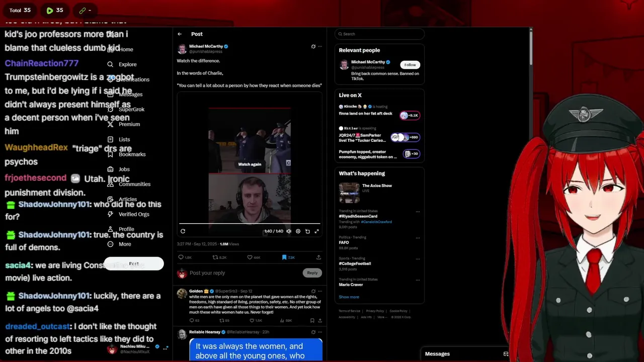Like Golden's reply (1.5K)
The width and height of the screenshot is (644, 362).
click(x=257, y=320)
